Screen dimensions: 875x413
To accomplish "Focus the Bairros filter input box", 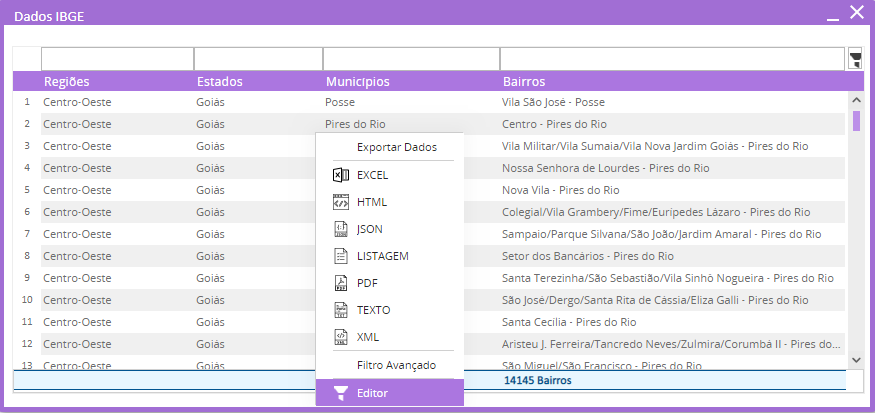I will click(672, 59).
